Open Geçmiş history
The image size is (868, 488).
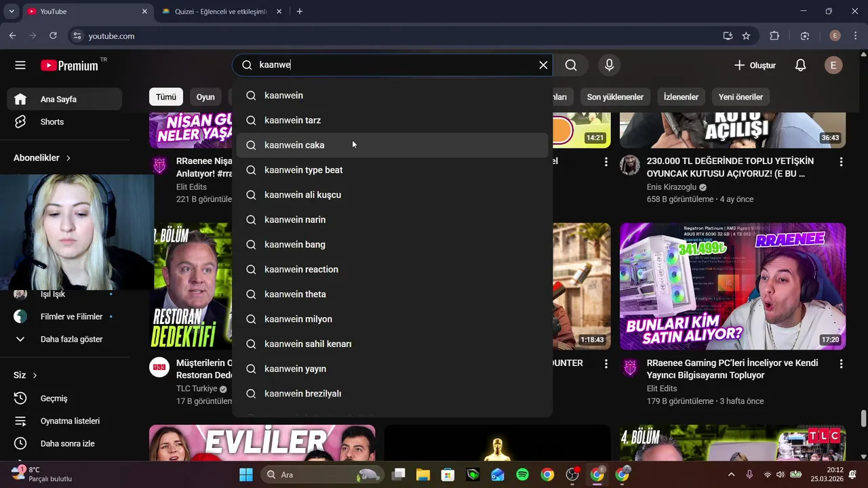[65, 399]
